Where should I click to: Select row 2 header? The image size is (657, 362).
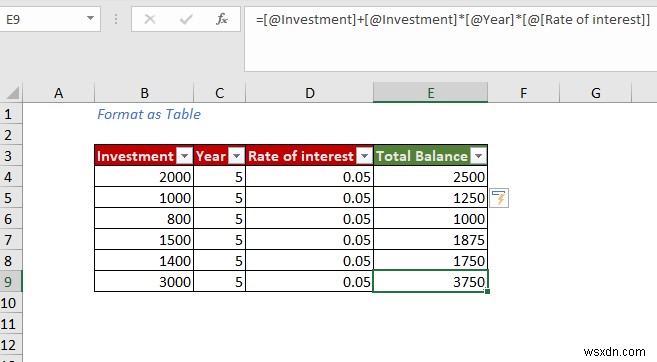pyautogui.click(x=11, y=135)
